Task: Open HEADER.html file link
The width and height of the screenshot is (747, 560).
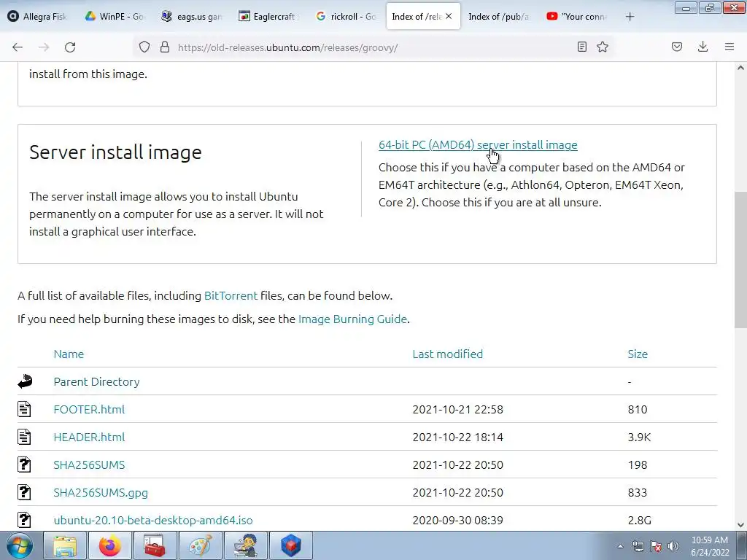Action: 89,437
